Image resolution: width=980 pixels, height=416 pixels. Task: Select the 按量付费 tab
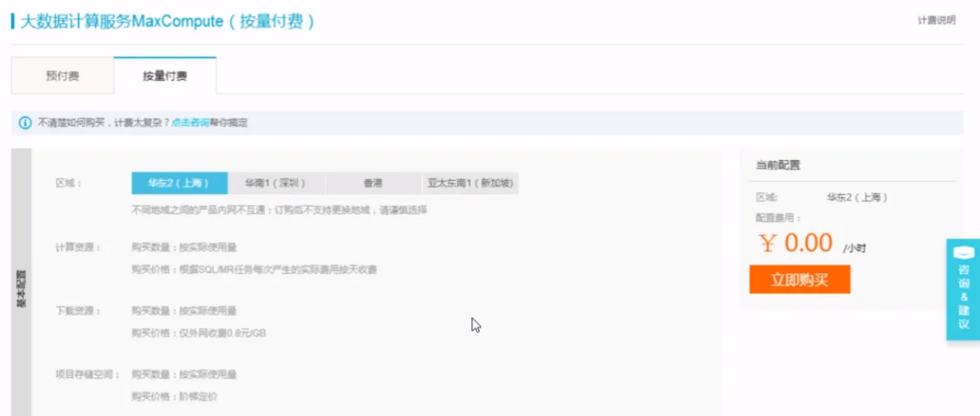[165, 77]
